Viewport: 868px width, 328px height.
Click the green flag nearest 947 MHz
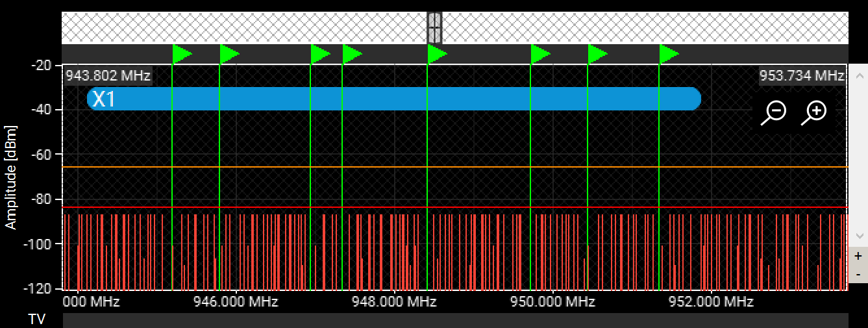[320, 54]
